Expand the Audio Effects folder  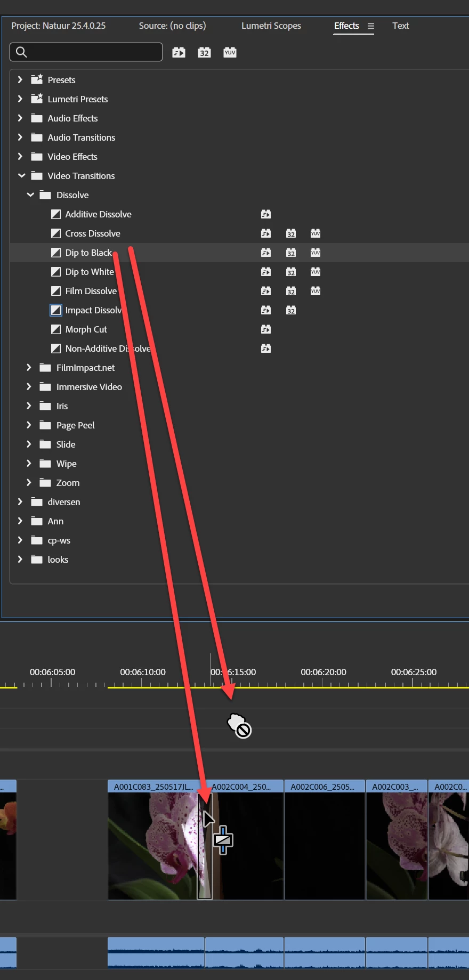click(20, 118)
